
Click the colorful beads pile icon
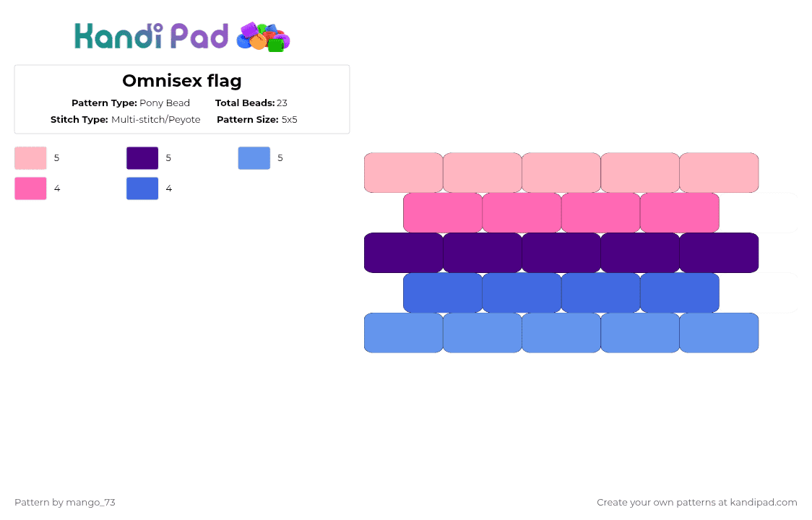tap(263, 37)
